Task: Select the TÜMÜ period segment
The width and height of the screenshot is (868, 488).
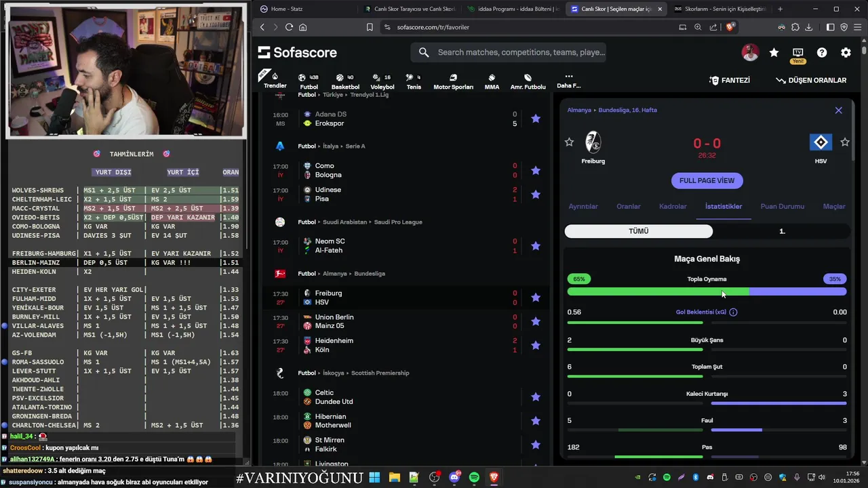Action: pos(639,231)
